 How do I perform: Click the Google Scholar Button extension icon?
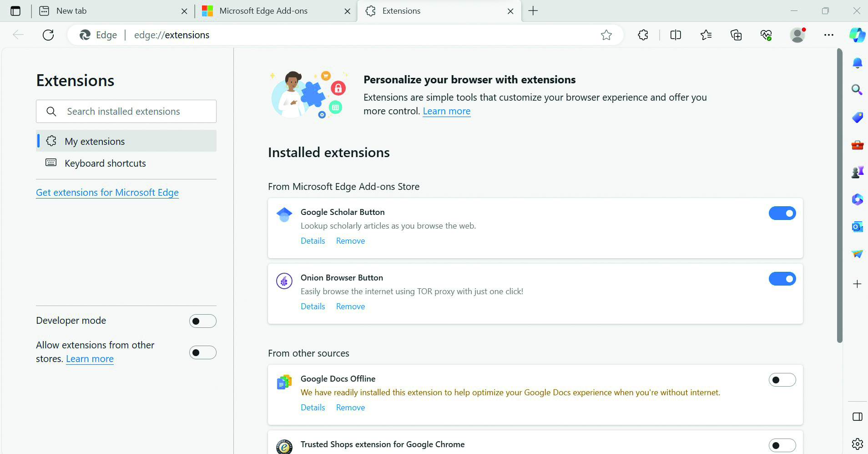pyautogui.click(x=284, y=214)
